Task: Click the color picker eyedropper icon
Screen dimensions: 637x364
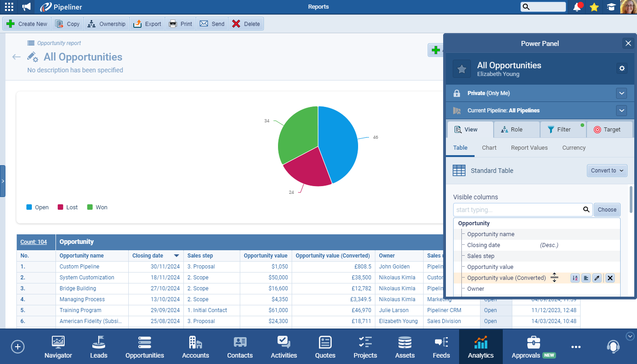Action: (x=597, y=278)
